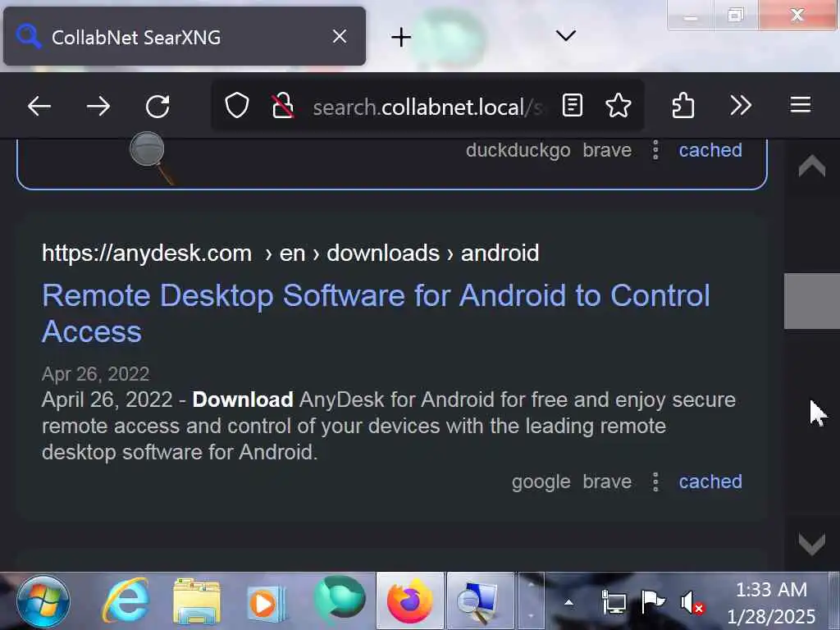The width and height of the screenshot is (840, 630).
Task: Open options dots of AnyDesk Android result
Action: [x=655, y=482]
